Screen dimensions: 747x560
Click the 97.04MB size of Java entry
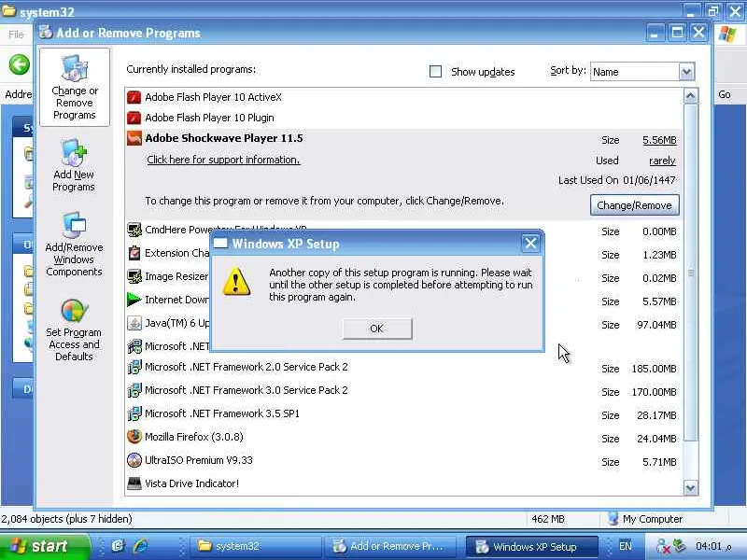point(656,325)
